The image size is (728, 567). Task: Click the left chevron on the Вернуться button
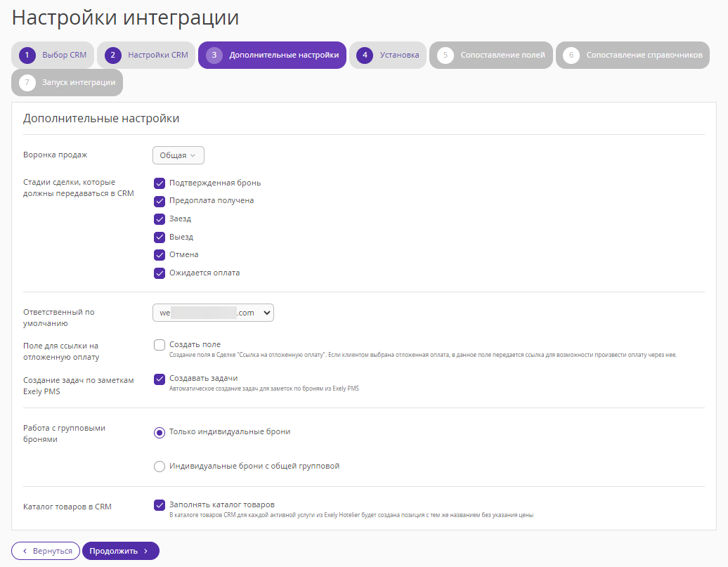click(x=25, y=552)
